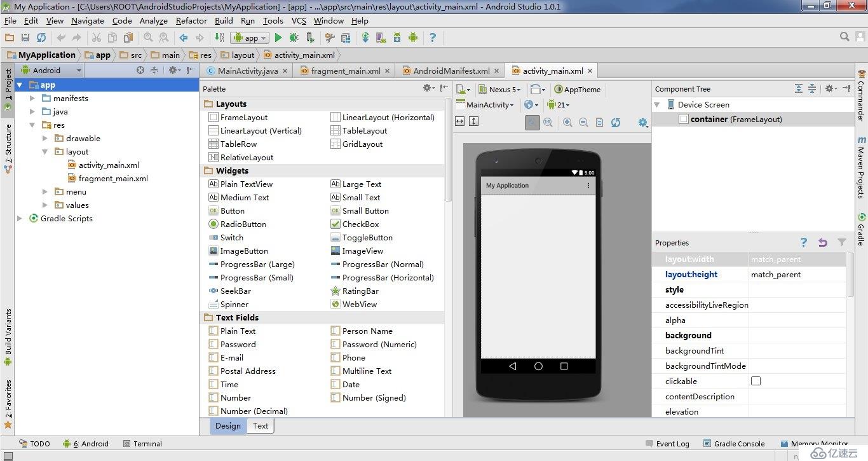Switch to MainActivity.java tab
The image size is (868, 461).
click(247, 71)
